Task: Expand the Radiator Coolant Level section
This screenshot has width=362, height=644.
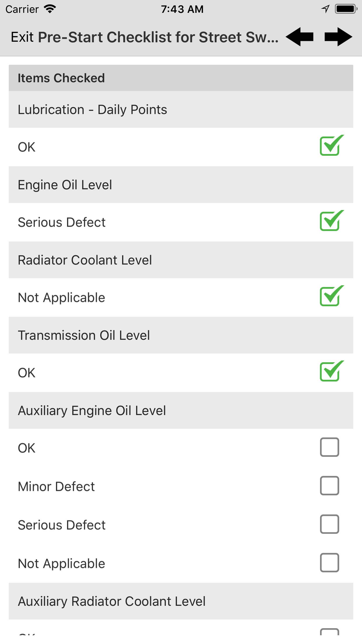Action: (x=181, y=260)
